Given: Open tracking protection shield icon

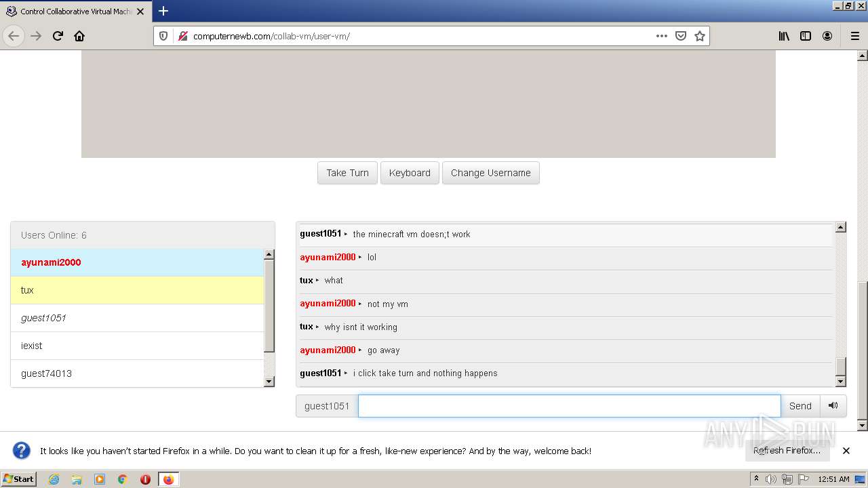Looking at the screenshot, I should click(163, 36).
